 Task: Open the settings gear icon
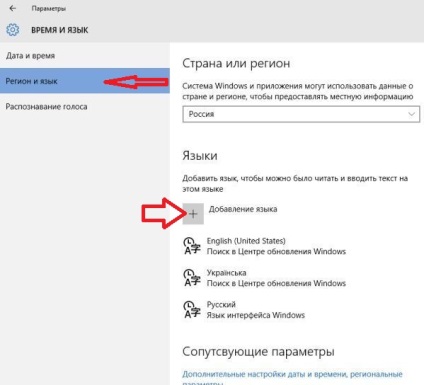coord(13,30)
